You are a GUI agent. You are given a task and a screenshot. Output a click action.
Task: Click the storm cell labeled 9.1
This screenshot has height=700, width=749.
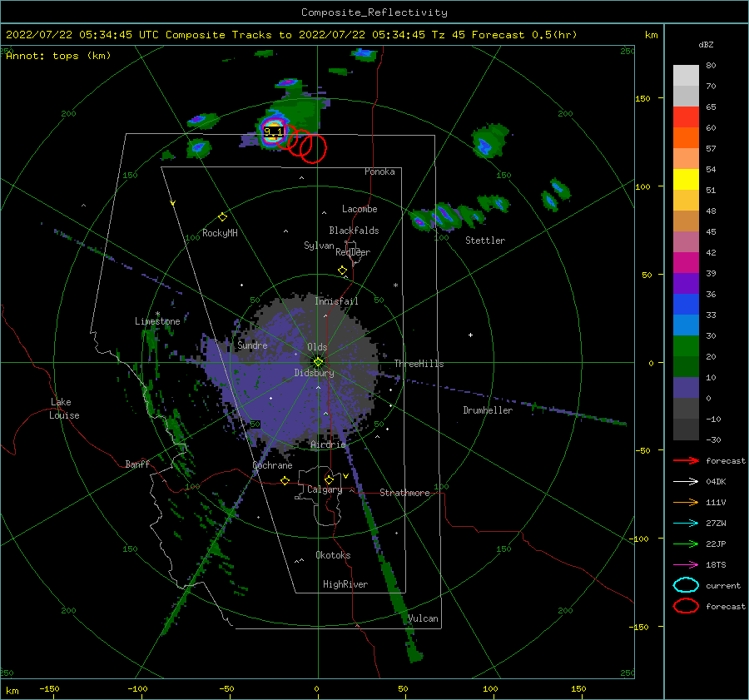[273, 131]
